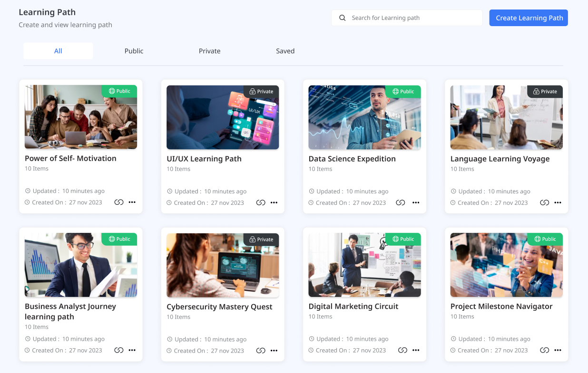Image resolution: width=588 pixels, height=373 pixels.
Task: Click the Create Learning Path button
Action: pyautogui.click(x=528, y=18)
